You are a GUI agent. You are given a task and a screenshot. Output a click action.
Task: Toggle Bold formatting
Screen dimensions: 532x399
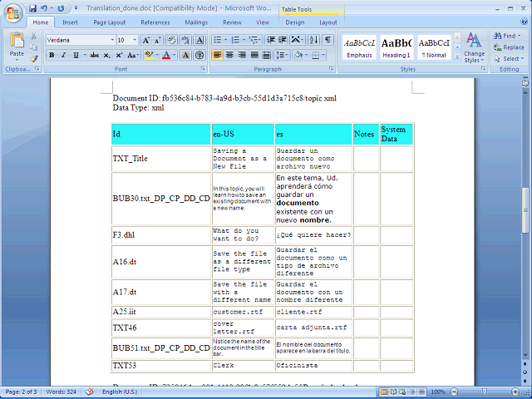point(52,55)
